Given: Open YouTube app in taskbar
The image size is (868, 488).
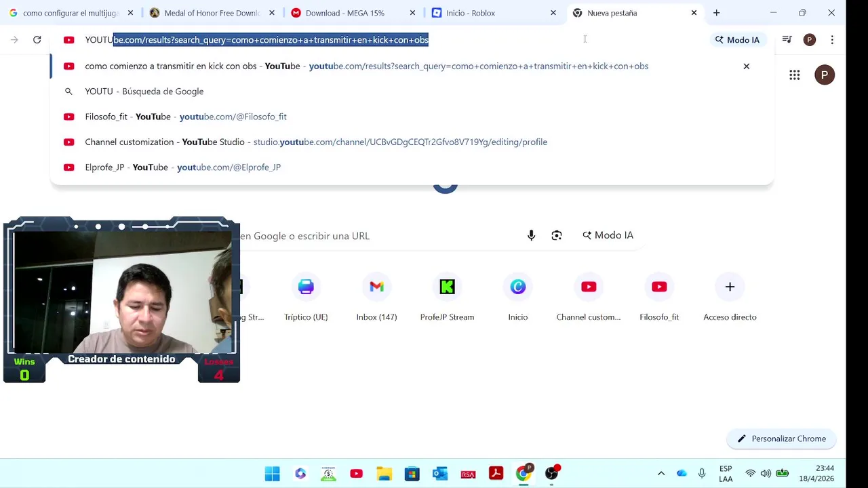Looking at the screenshot, I should 356,474.
